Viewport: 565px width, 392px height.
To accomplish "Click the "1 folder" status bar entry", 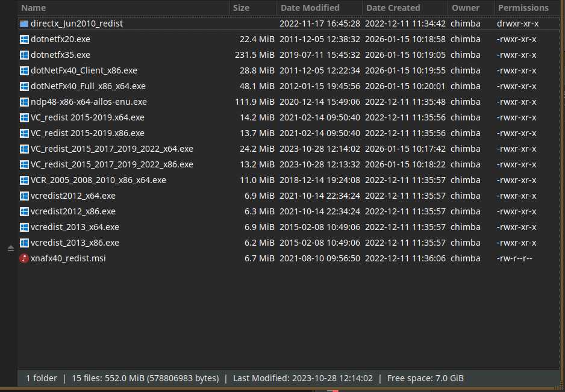I will (x=42, y=378).
